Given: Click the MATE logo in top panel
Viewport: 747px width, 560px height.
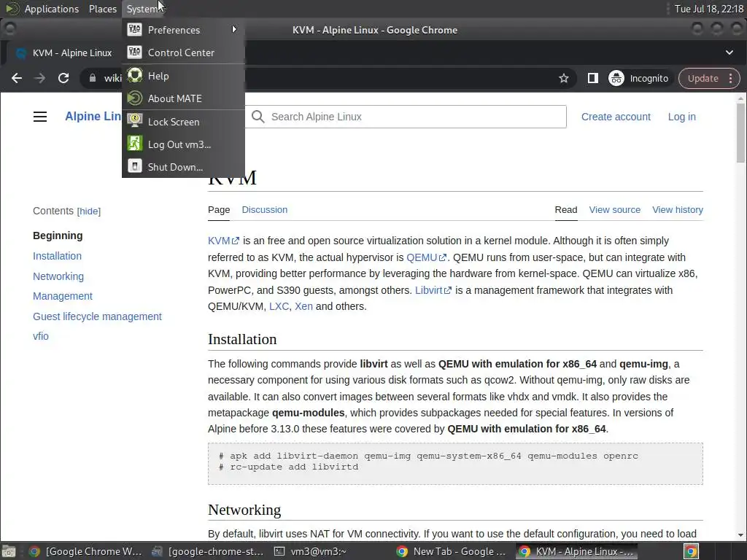Looking at the screenshot, I should (x=12, y=9).
